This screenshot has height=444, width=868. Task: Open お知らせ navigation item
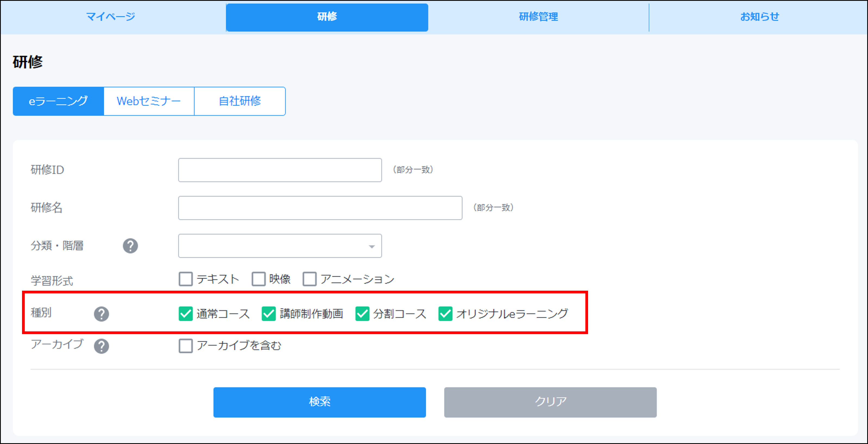pyautogui.click(x=759, y=17)
